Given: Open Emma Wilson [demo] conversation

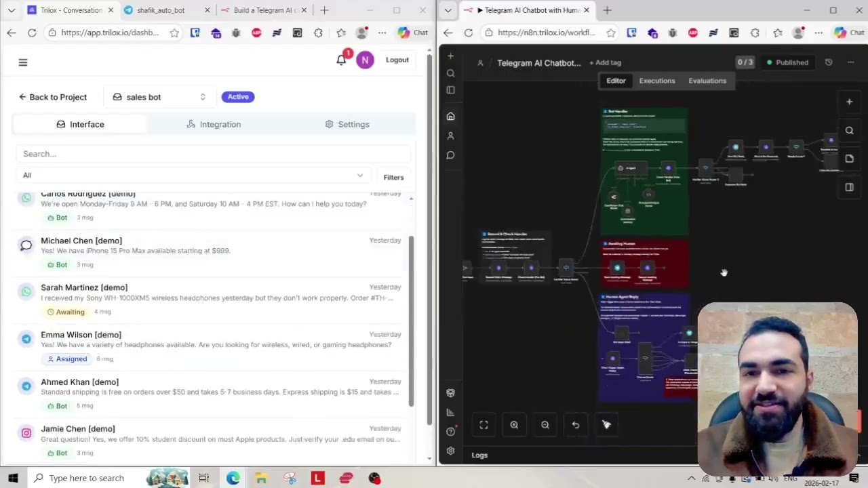Looking at the screenshot, I should tap(214, 346).
